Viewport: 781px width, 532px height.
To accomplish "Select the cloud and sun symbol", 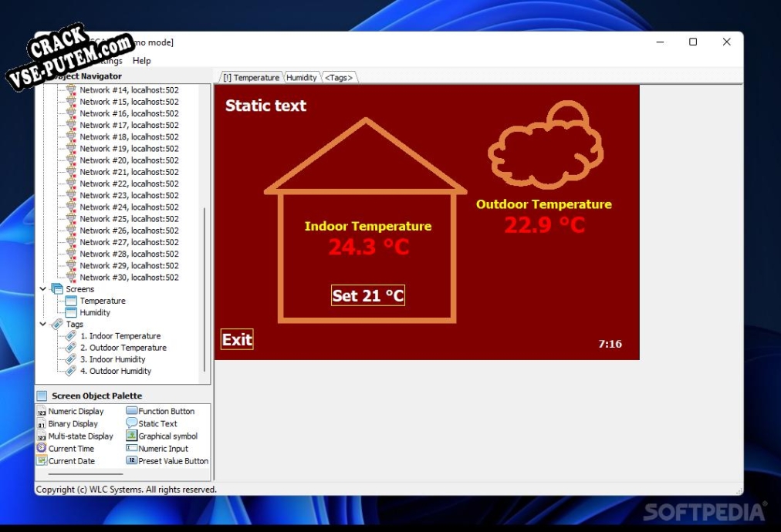I will point(546,145).
